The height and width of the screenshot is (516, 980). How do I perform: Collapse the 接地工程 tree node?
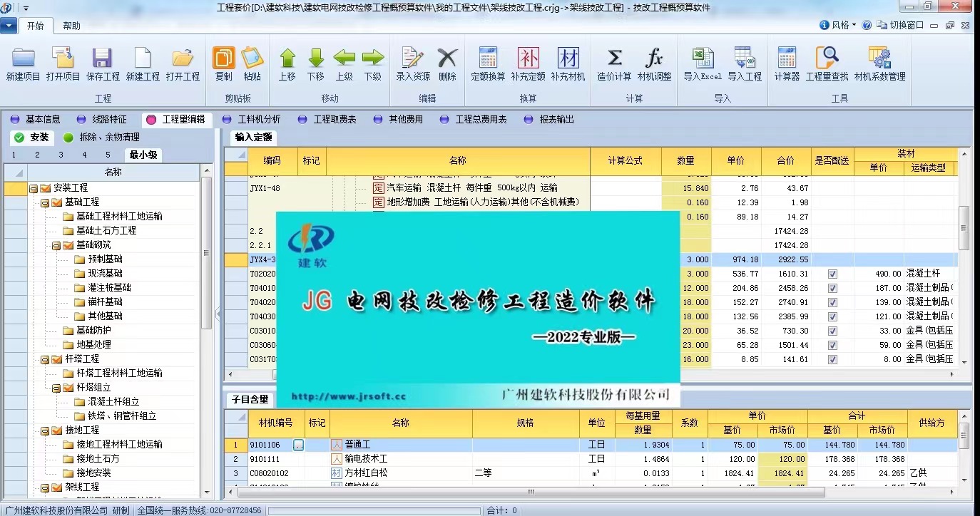coord(44,430)
